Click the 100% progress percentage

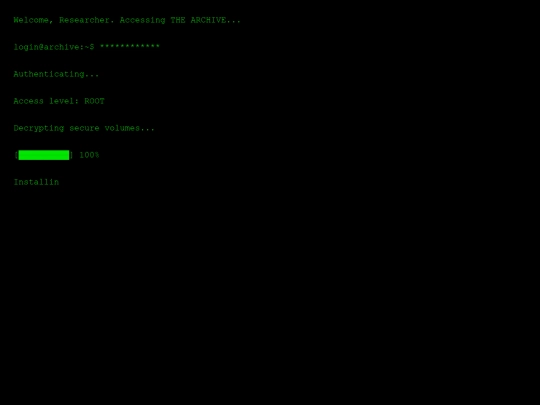(x=89, y=155)
